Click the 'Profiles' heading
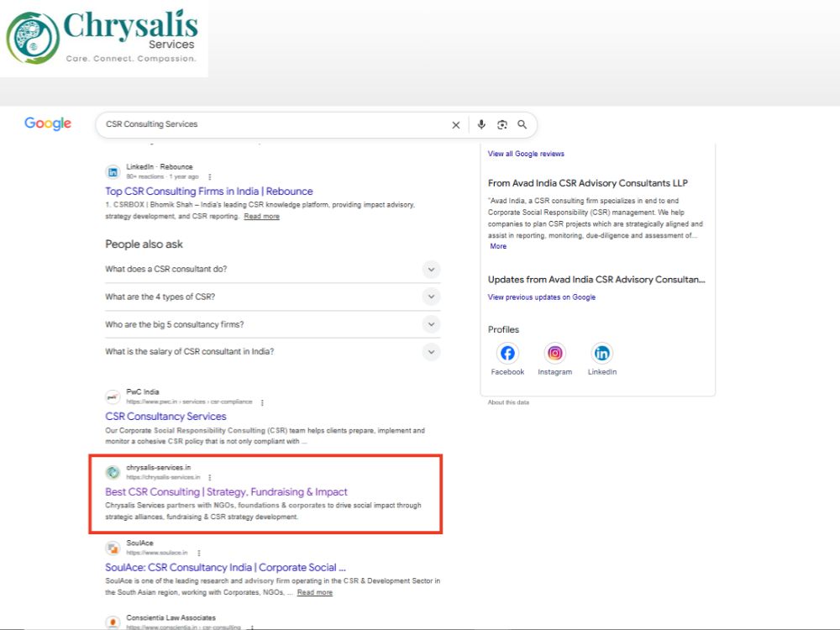Image resolution: width=840 pixels, height=630 pixels. click(x=503, y=329)
